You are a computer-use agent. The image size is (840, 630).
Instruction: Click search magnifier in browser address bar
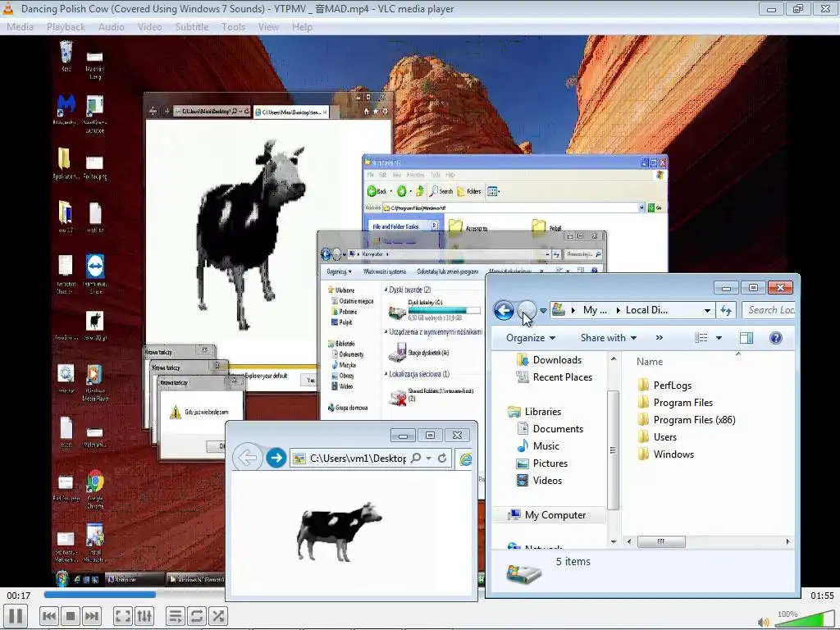(x=416, y=458)
